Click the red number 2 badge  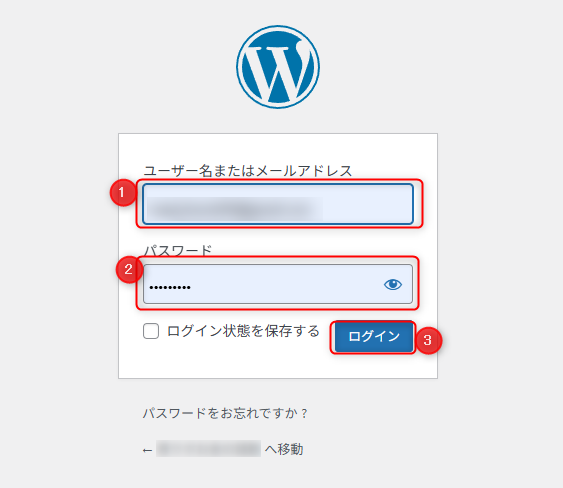(129, 269)
